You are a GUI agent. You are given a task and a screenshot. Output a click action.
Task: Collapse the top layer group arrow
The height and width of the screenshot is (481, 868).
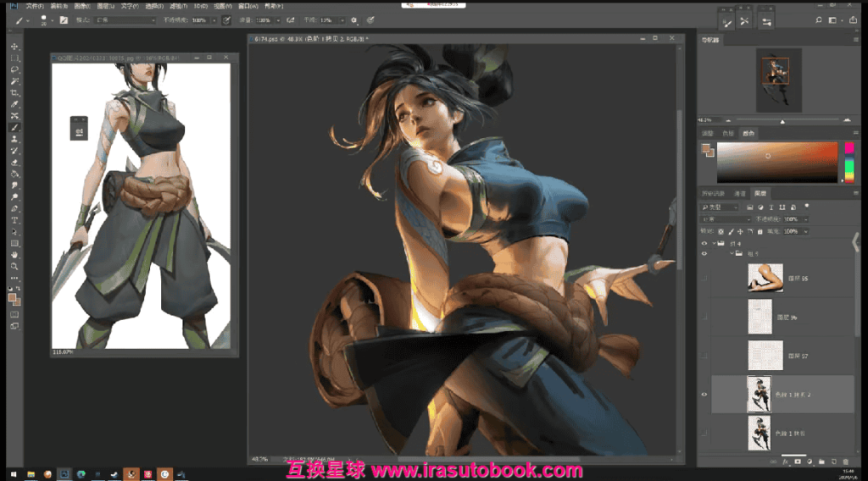click(x=714, y=243)
